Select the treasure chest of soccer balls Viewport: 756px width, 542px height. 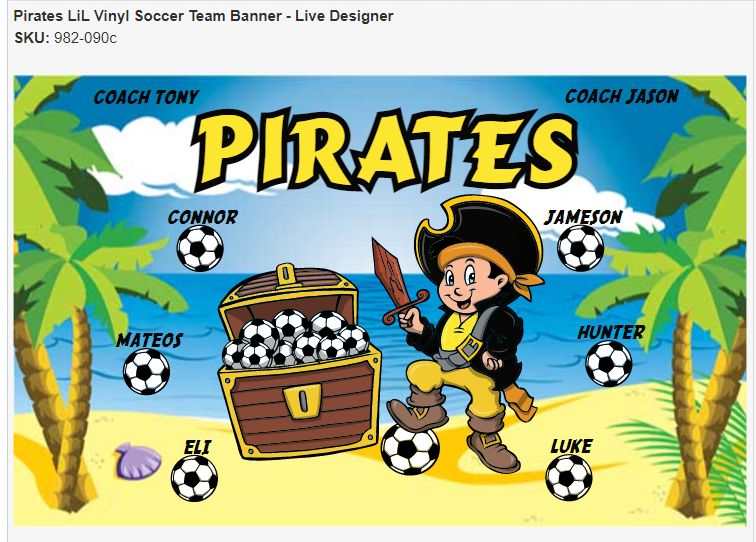299,362
